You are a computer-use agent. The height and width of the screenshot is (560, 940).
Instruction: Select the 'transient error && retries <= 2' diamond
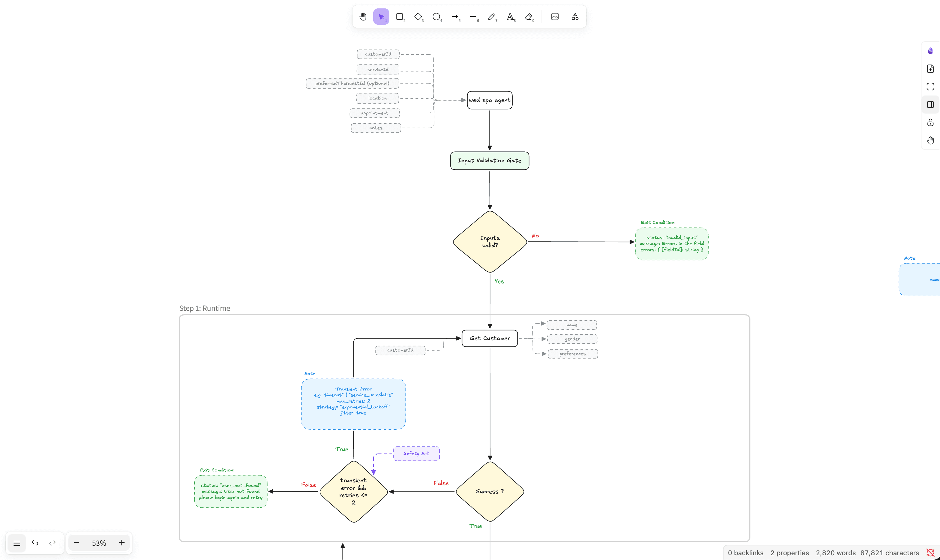tap(354, 492)
